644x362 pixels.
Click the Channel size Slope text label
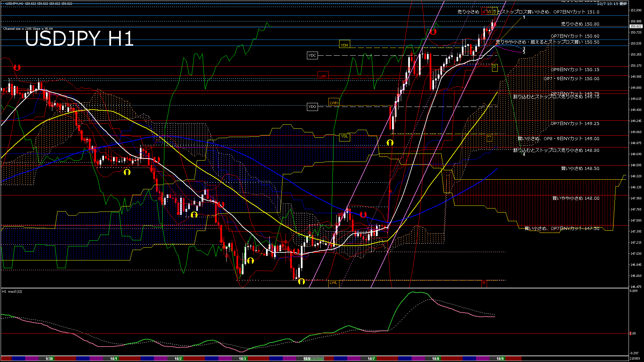pyautogui.click(x=28, y=29)
